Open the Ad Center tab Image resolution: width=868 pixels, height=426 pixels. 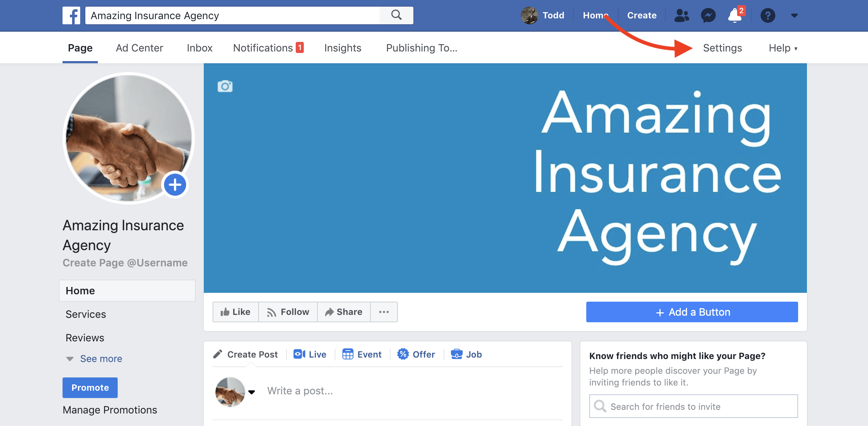pos(139,48)
